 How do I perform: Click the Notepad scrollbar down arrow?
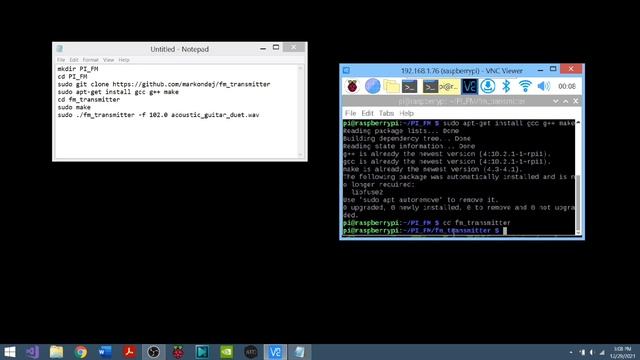click(301, 155)
